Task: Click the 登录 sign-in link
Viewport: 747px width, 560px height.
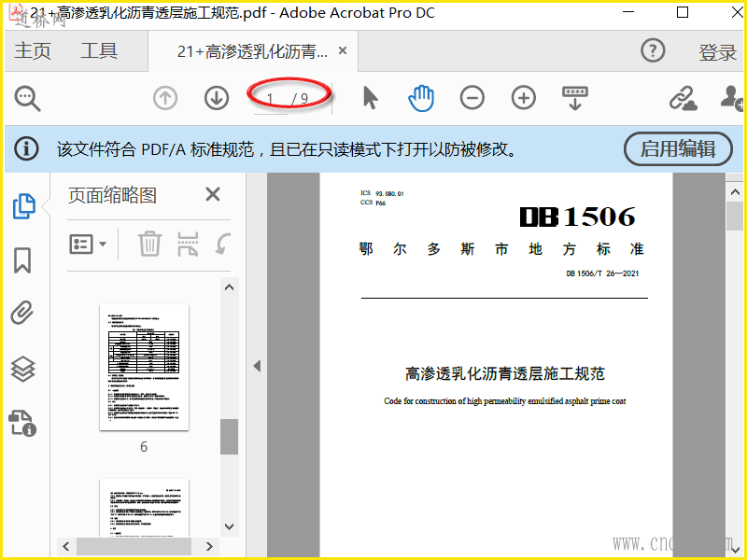Action: tap(717, 52)
